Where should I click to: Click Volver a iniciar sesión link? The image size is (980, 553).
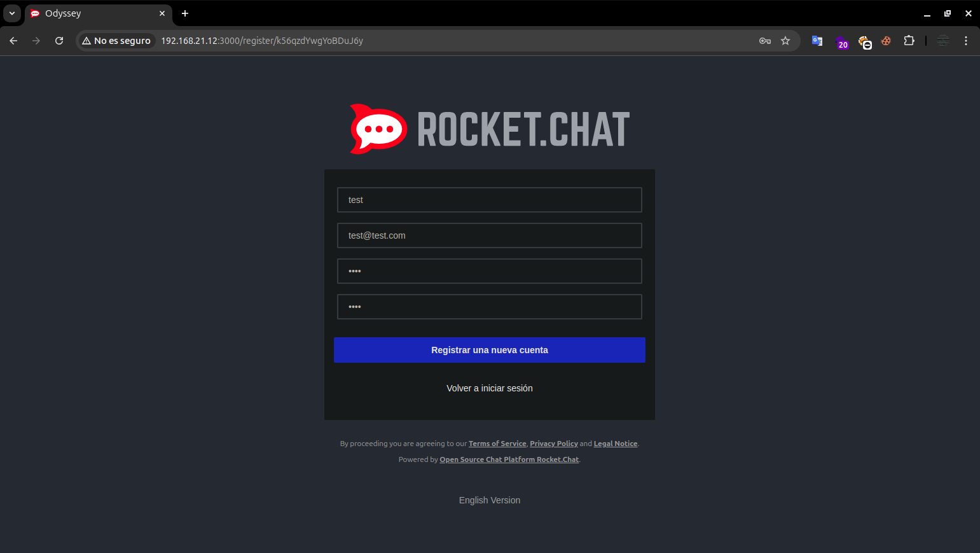coord(490,388)
